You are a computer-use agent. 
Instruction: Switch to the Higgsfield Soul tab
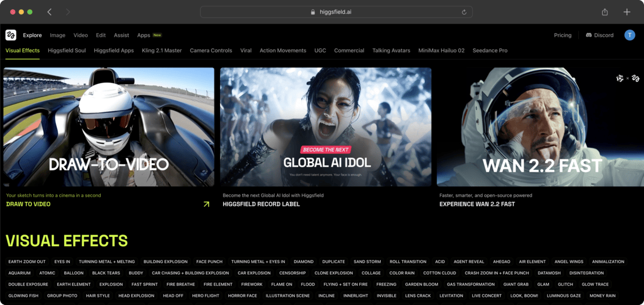point(66,51)
